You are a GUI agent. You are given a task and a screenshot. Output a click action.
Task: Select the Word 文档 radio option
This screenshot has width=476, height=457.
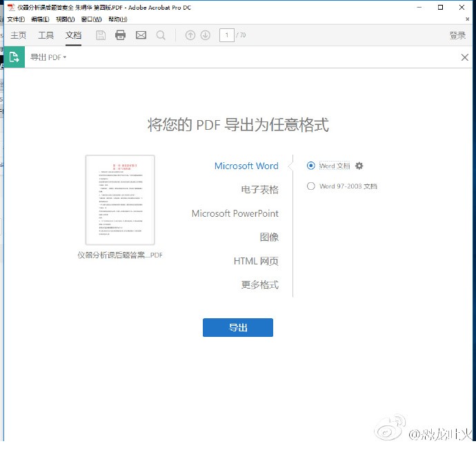click(x=311, y=166)
